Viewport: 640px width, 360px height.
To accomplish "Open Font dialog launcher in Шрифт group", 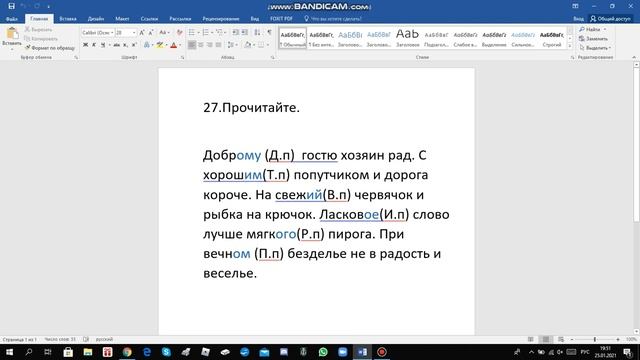I will [x=182, y=58].
